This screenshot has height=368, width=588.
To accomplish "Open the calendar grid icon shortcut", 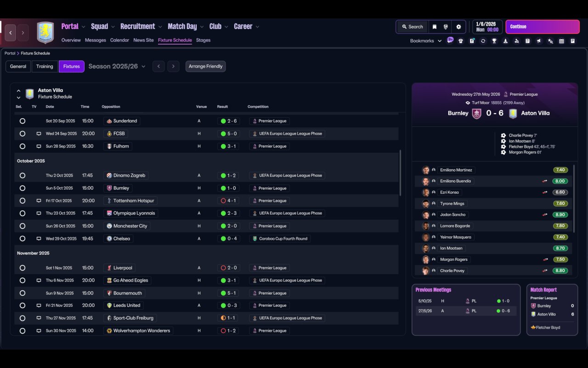I will tap(561, 41).
